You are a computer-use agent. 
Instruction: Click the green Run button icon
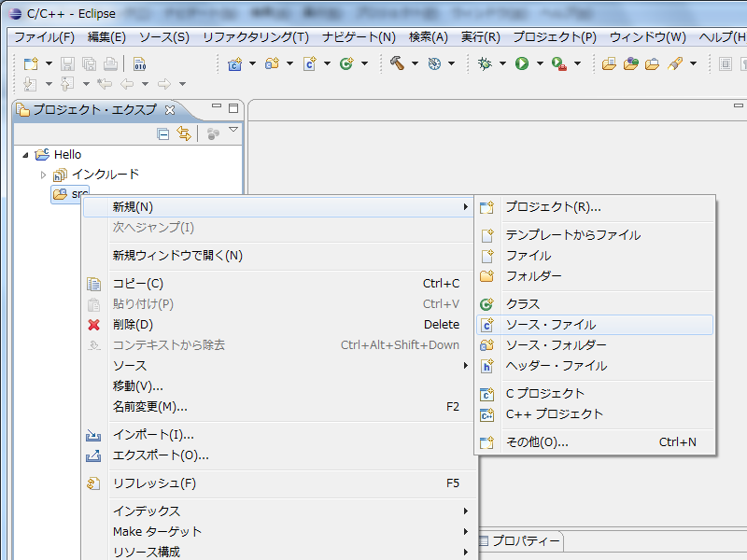pyautogui.click(x=522, y=63)
